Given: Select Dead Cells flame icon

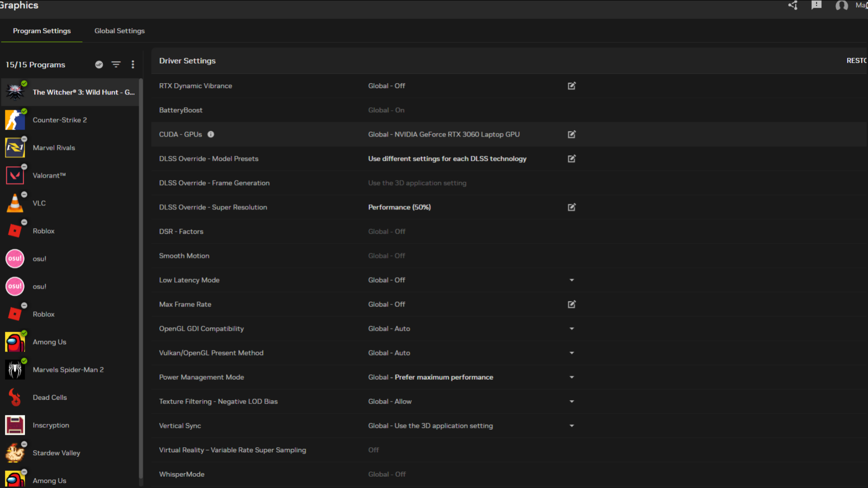Looking at the screenshot, I should (15, 398).
